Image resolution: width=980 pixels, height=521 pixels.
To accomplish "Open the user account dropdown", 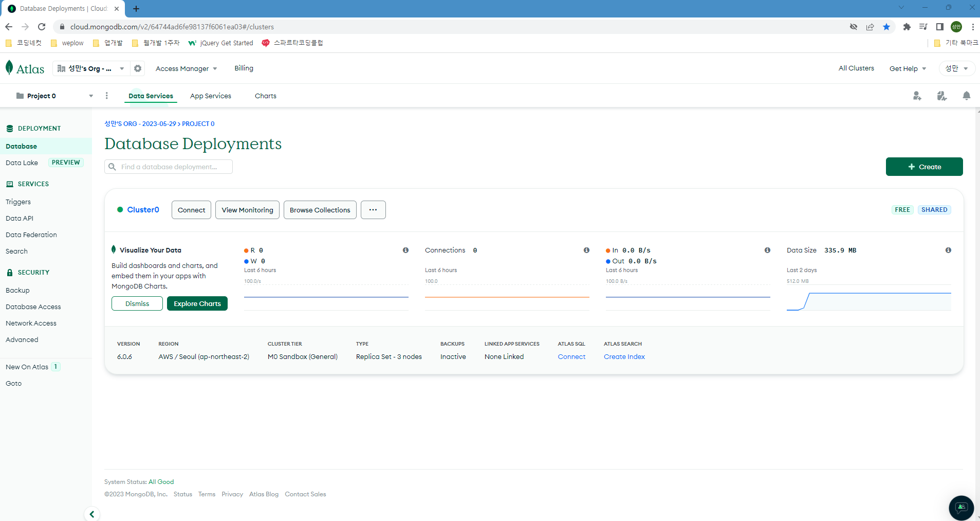I will click(957, 68).
